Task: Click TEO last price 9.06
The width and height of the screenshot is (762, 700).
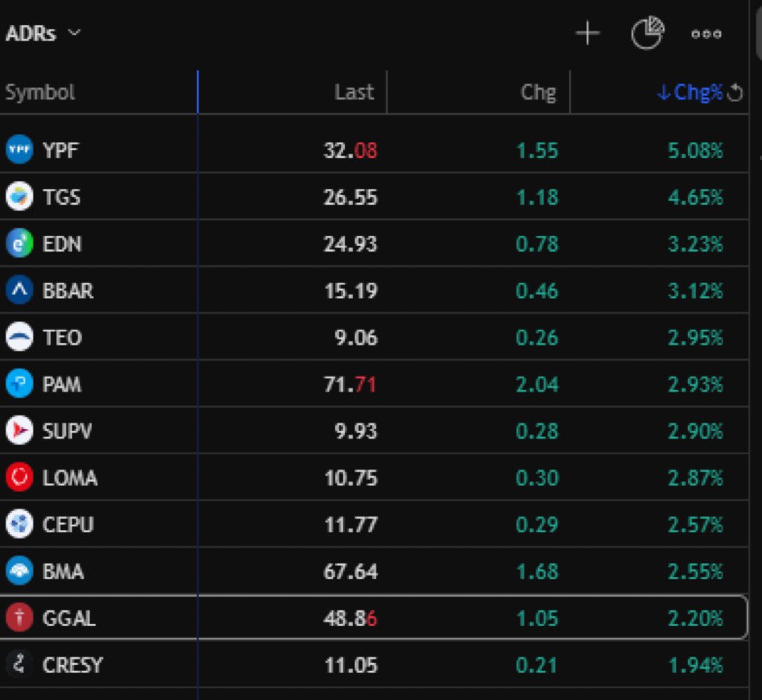Action: [x=356, y=337]
